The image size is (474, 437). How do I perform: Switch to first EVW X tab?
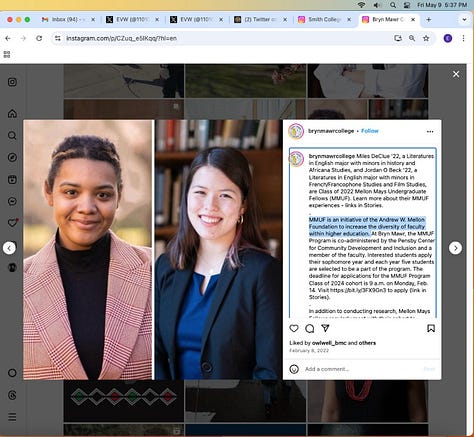click(x=132, y=20)
